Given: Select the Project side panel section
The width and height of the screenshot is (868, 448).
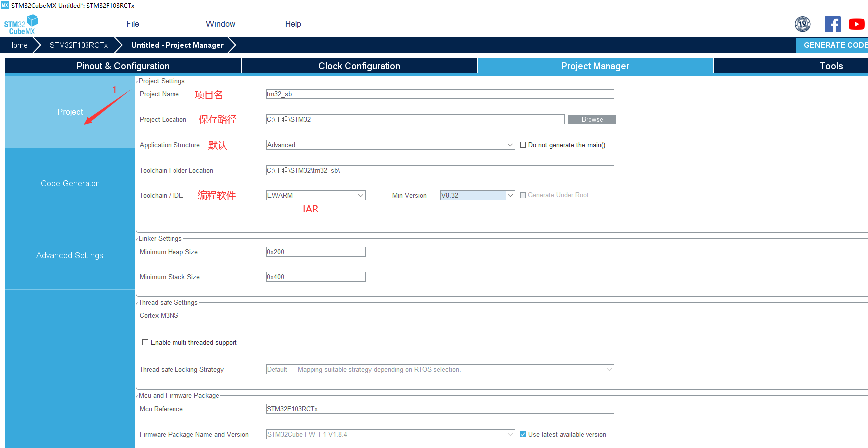Looking at the screenshot, I should [x=70, y=112].
